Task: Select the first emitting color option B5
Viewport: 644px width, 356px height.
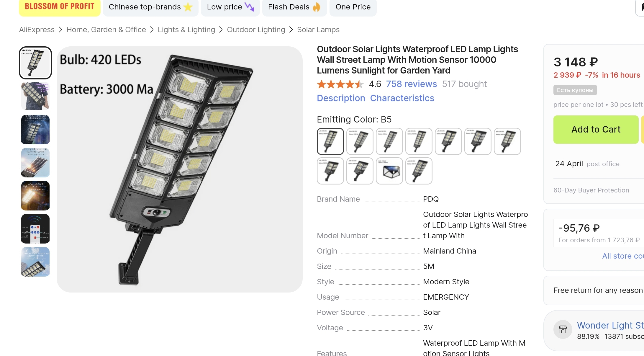Action: click(330, 141)
